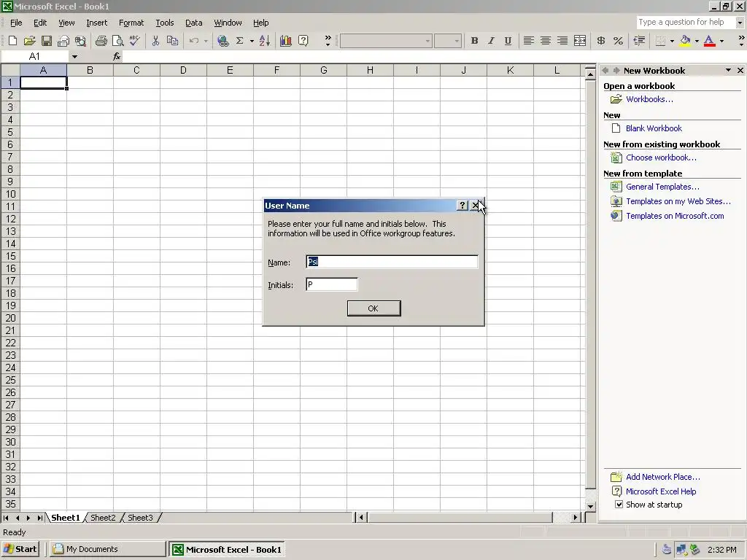Click the Open folder toolbar icon
The image size is (747, 560).
tap(29, 41)
